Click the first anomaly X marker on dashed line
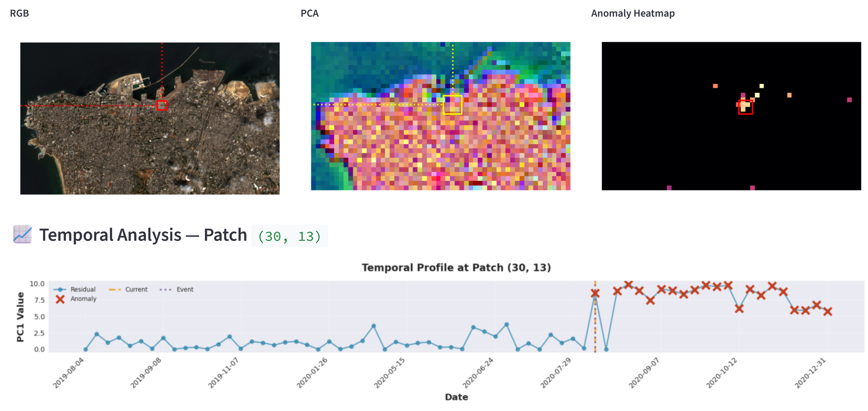This screenshot has width=868, height=411. point(595,293)
